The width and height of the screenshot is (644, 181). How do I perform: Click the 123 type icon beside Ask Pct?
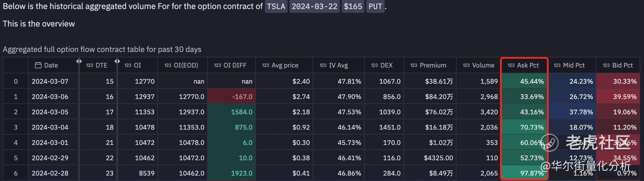(511, 65)
